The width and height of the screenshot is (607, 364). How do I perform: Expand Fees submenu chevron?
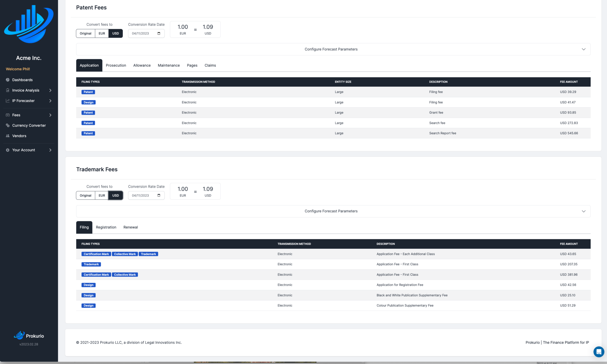(x=50, y=115)
